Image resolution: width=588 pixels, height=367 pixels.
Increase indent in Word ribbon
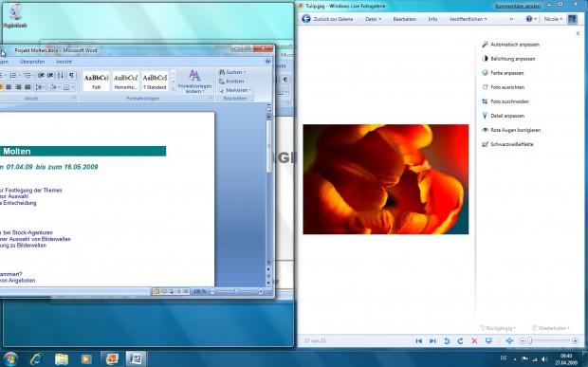(50, 75)
